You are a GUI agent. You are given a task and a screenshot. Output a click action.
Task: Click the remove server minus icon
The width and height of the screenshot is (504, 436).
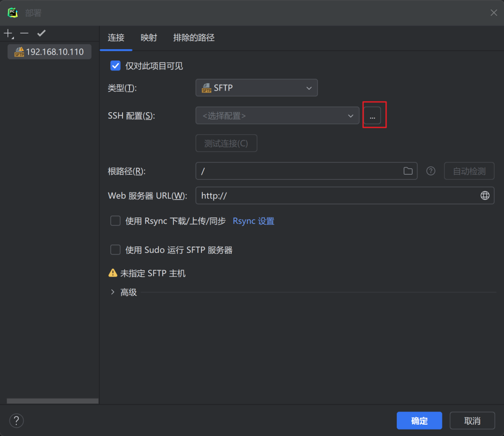pos(25,33)
